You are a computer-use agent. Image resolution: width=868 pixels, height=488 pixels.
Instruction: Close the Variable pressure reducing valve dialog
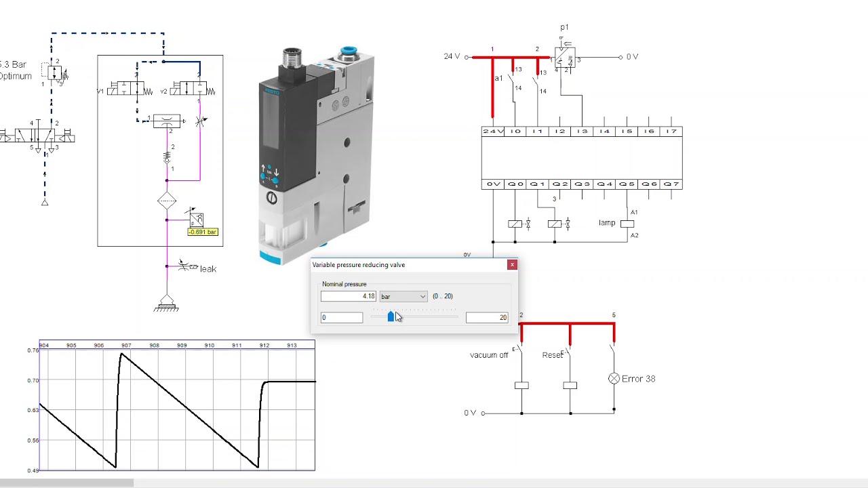click(512, 264)
